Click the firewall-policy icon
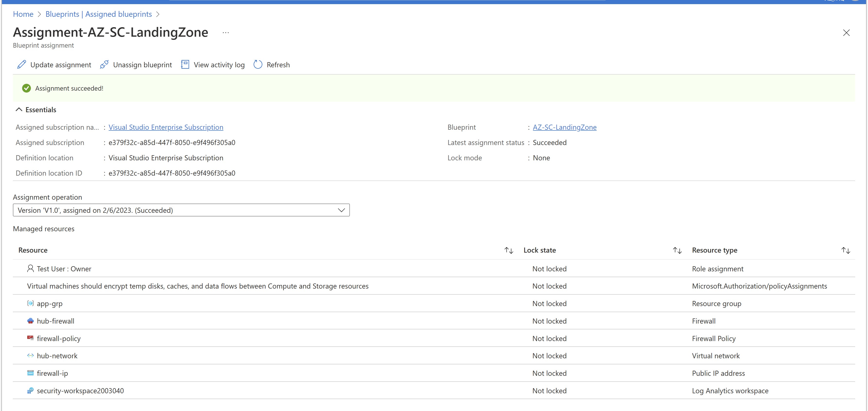 click(30, 338)
